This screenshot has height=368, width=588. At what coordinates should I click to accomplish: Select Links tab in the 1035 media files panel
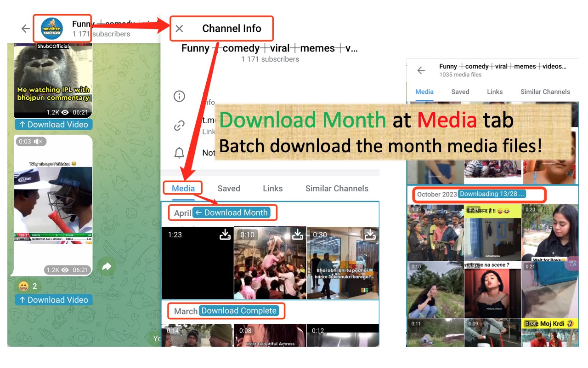[495, 92]
